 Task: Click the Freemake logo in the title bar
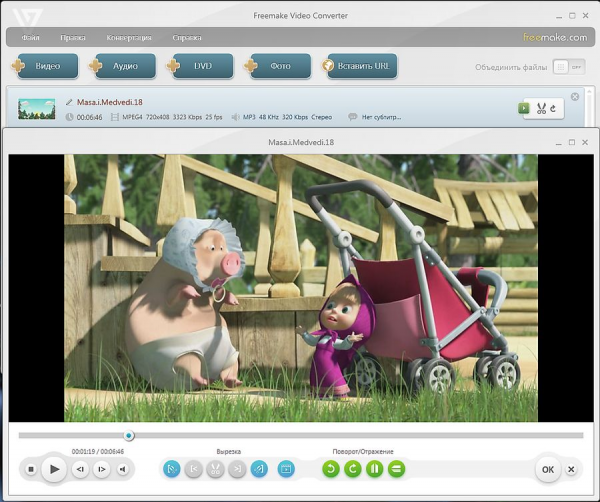pyautogui.click(x=27, y=18)
